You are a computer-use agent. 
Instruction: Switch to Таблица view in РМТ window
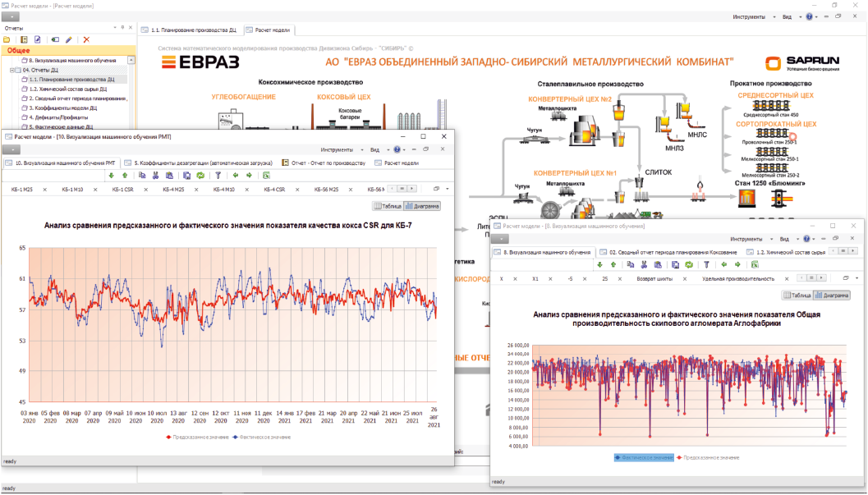[388, 206]
